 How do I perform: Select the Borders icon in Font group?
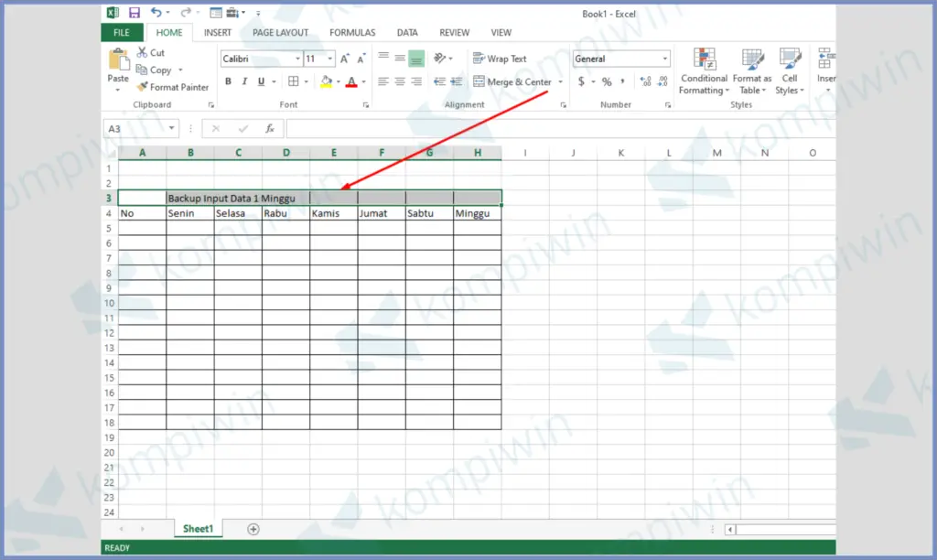[293, 81]
